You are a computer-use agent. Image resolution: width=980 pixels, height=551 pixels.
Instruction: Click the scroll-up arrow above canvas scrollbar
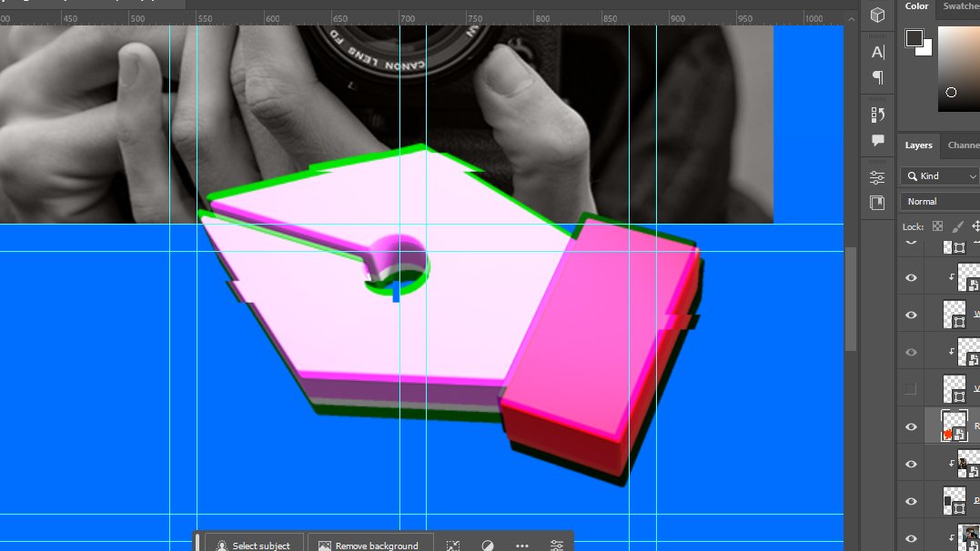pos(851,19)
